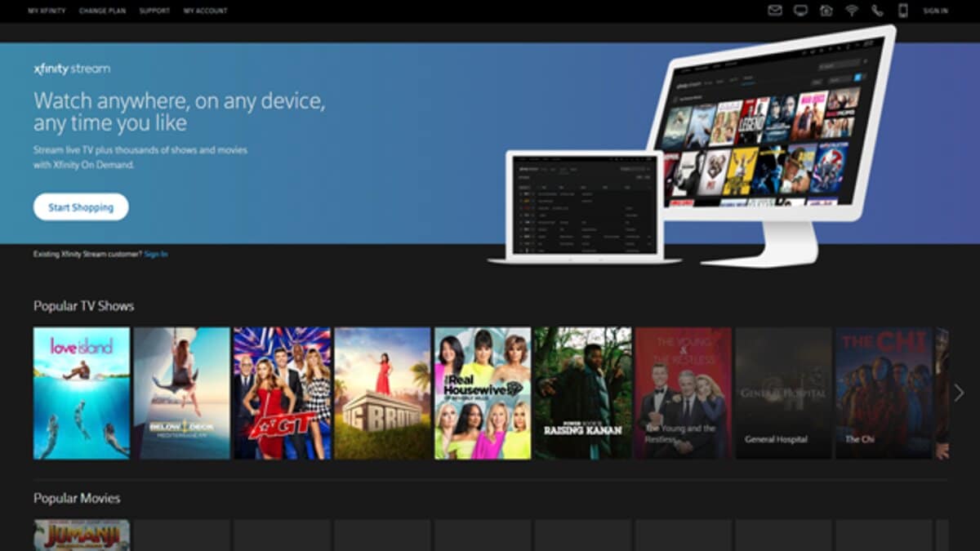Click Sign In link for existing customers

tap(156, 254)
